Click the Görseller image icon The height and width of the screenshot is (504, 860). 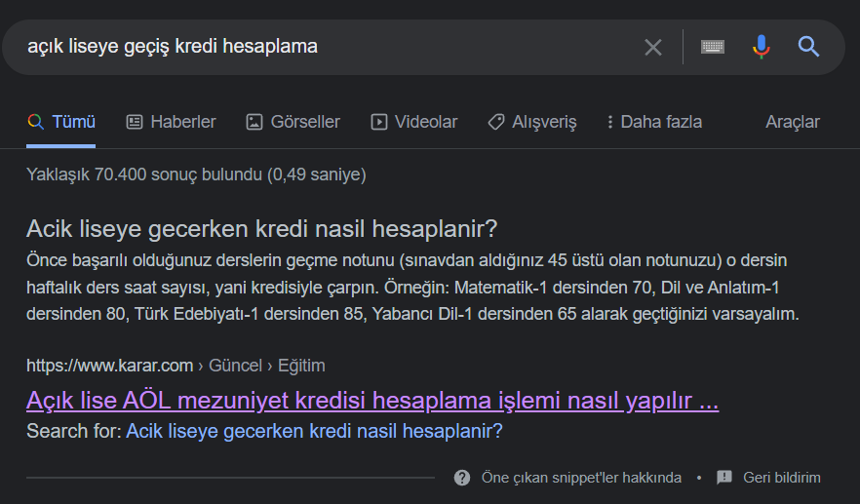pos(254,122)
